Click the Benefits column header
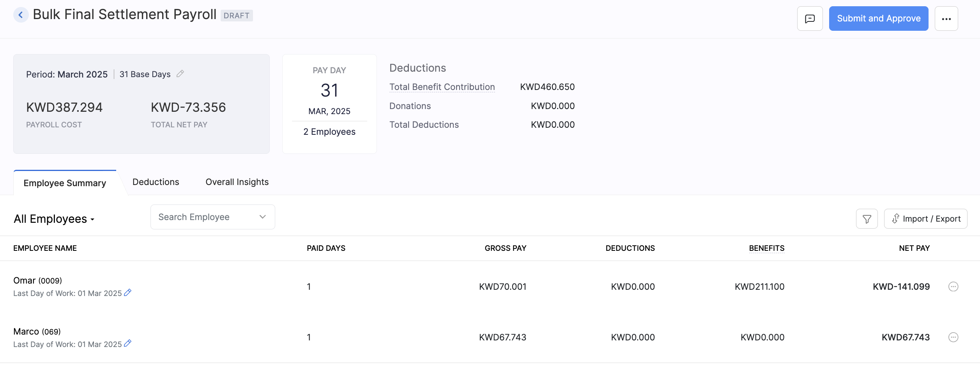 [x=766, y=248]
